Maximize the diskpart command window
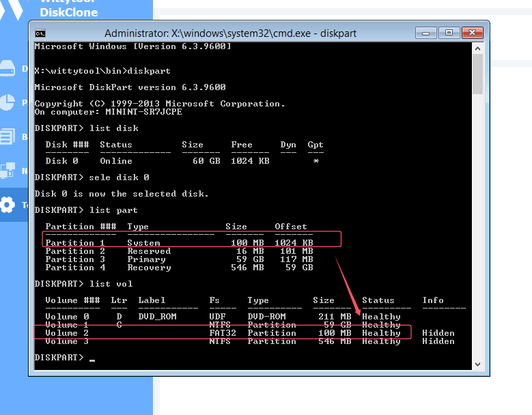Viewport: 532px width, 415px height. coord(449,33)
